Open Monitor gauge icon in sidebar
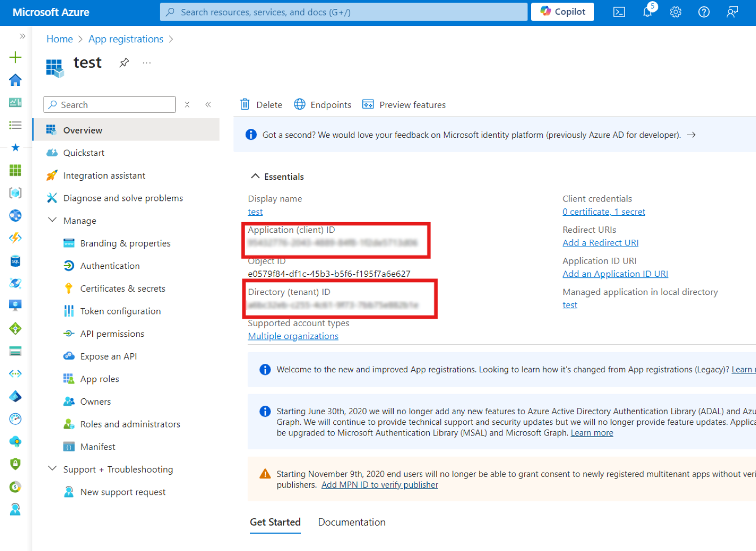 [15, 419]
